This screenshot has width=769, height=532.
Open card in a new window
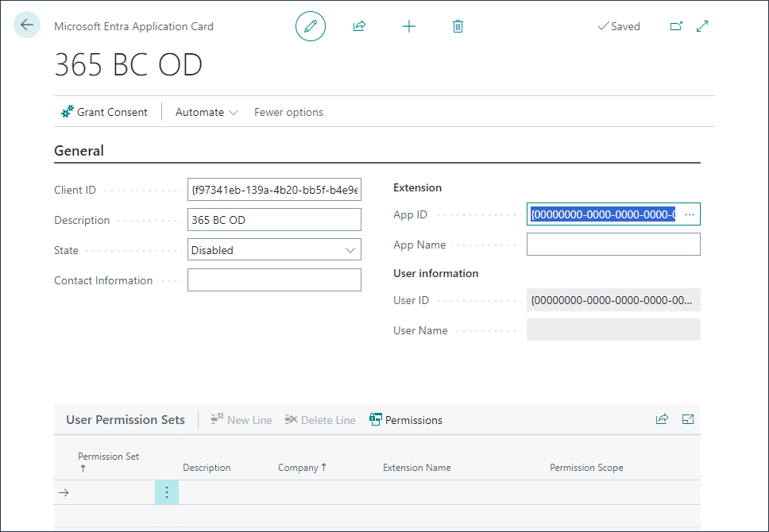pos(676,26)
